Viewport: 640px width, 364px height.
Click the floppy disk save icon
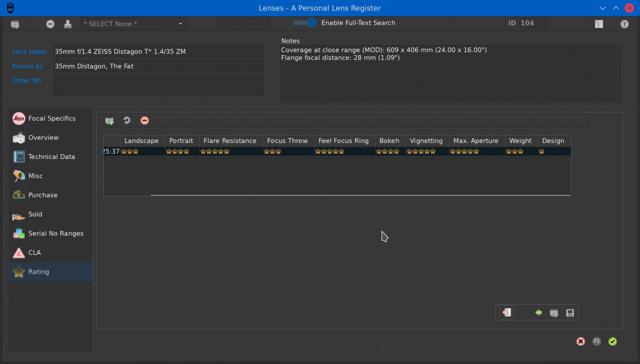pos(570,313)
